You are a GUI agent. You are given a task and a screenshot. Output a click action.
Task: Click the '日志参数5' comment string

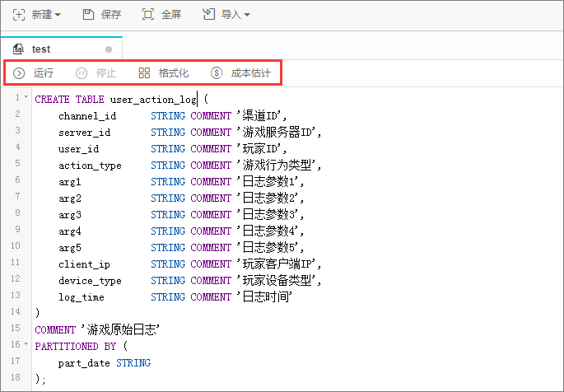268,247
